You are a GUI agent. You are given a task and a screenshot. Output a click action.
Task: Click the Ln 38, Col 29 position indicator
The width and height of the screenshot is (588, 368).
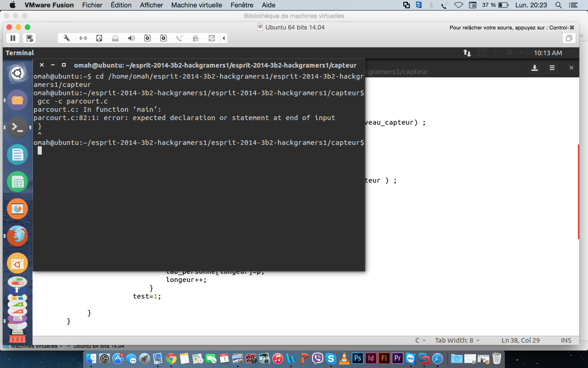point(520,340)
